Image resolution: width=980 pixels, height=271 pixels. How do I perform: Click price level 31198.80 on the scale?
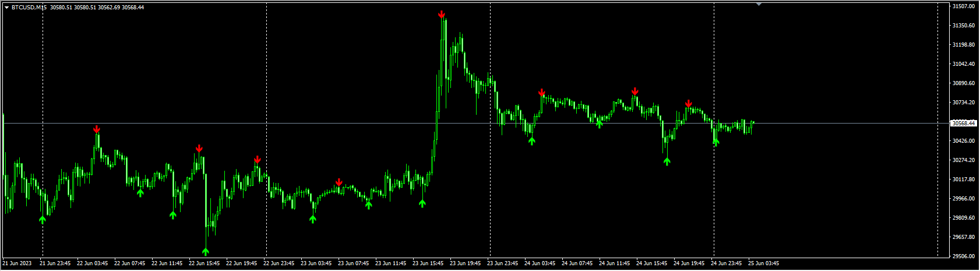(x=963, y=45)
